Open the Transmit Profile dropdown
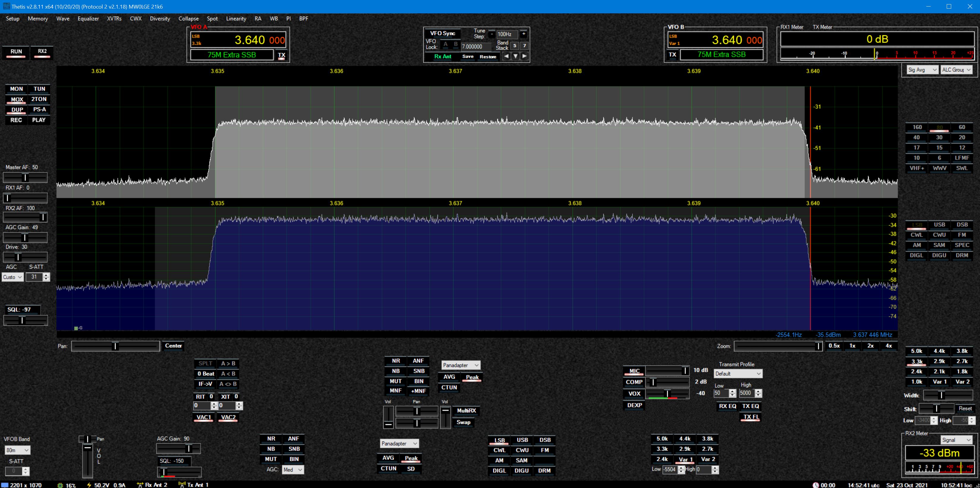The image size is (980, 488). point(738,373)
